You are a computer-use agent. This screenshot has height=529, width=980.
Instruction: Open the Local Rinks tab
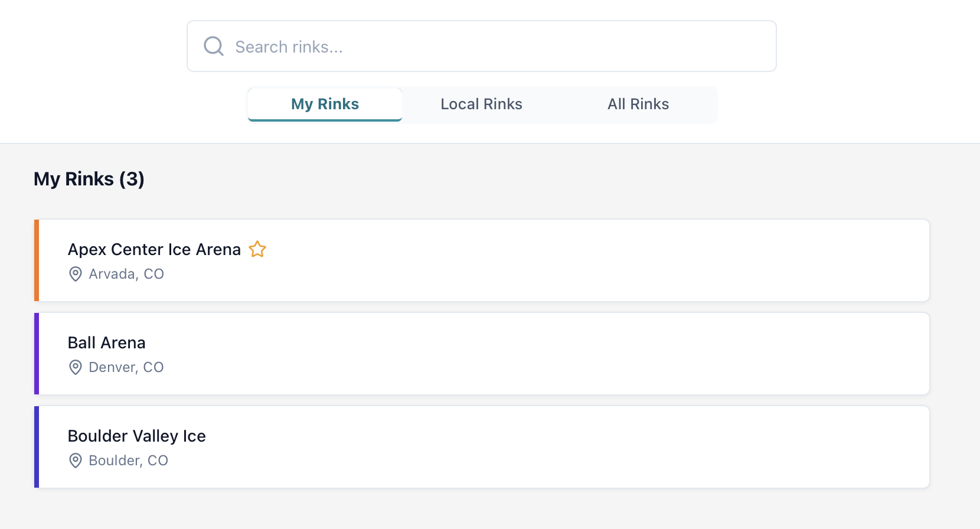click(x=481, y=105)
